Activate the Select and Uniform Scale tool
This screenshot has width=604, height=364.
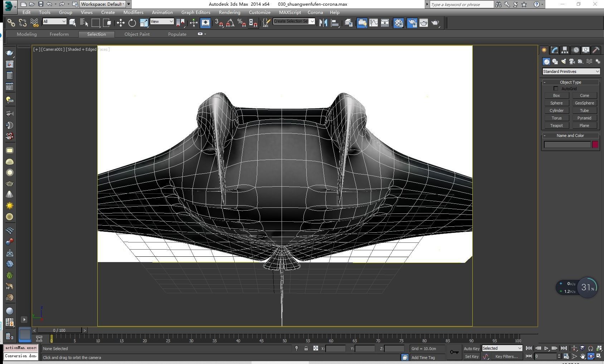coord(143,23)
